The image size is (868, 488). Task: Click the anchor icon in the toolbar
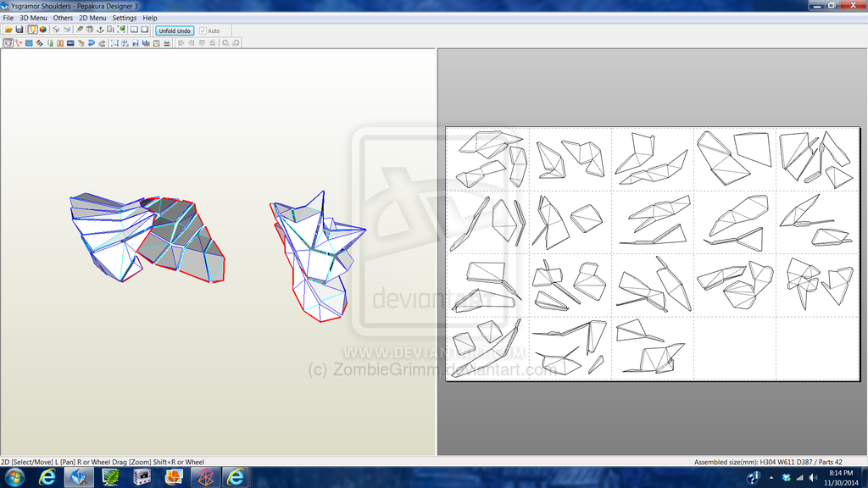click(100, 30)
